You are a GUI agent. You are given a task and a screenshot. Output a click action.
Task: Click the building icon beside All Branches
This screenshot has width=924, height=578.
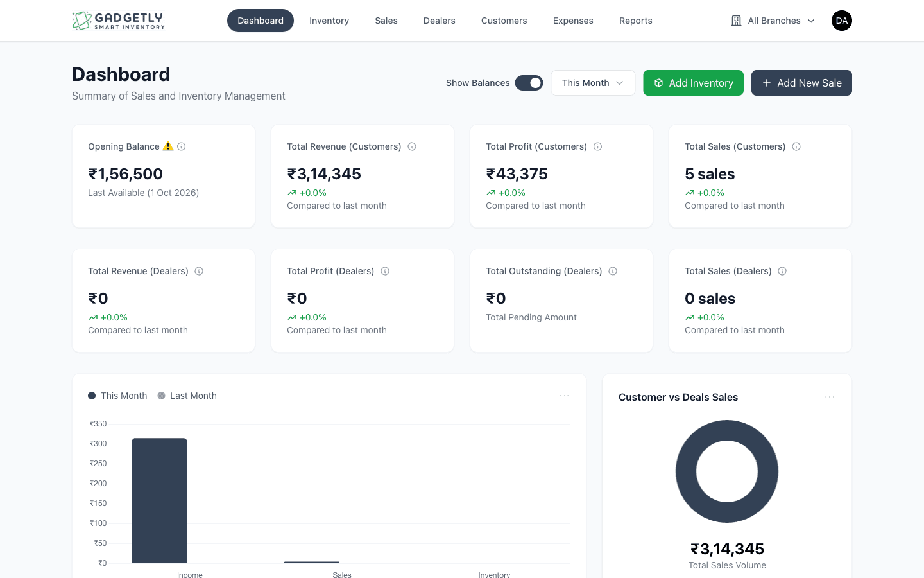[x=736, y=21]
